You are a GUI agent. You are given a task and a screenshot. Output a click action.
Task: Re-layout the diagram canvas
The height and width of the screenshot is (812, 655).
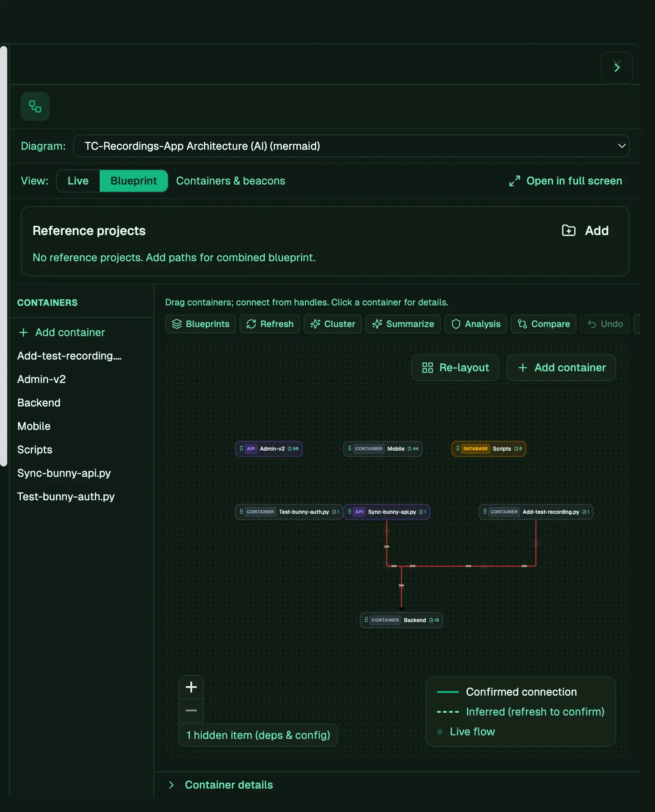[x=455, y=368]
